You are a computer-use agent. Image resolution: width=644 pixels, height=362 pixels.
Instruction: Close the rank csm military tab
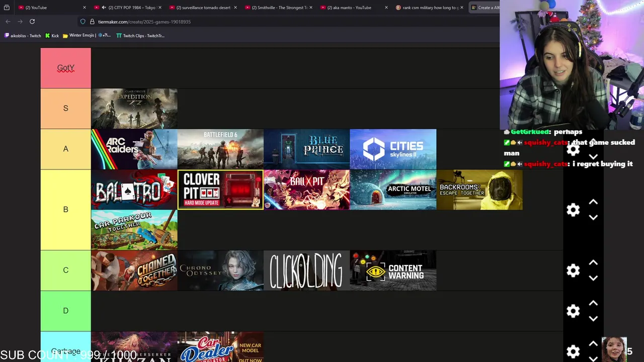(x=461, y=8)
